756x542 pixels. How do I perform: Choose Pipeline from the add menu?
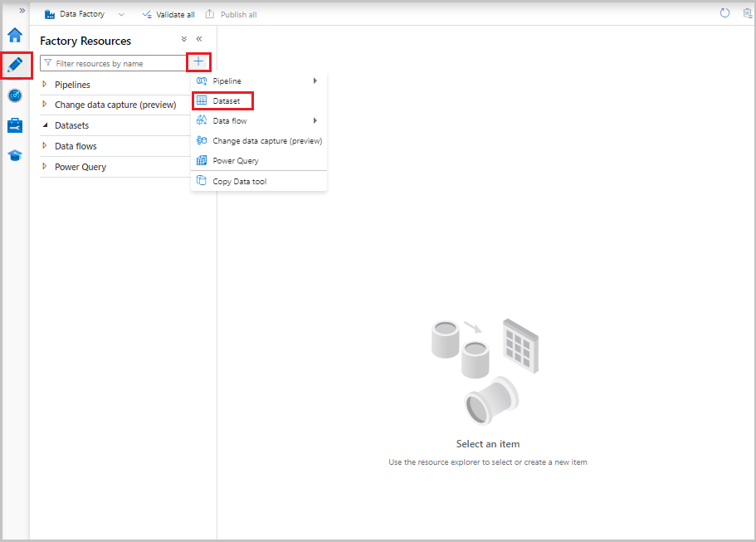tap(259, 81)
